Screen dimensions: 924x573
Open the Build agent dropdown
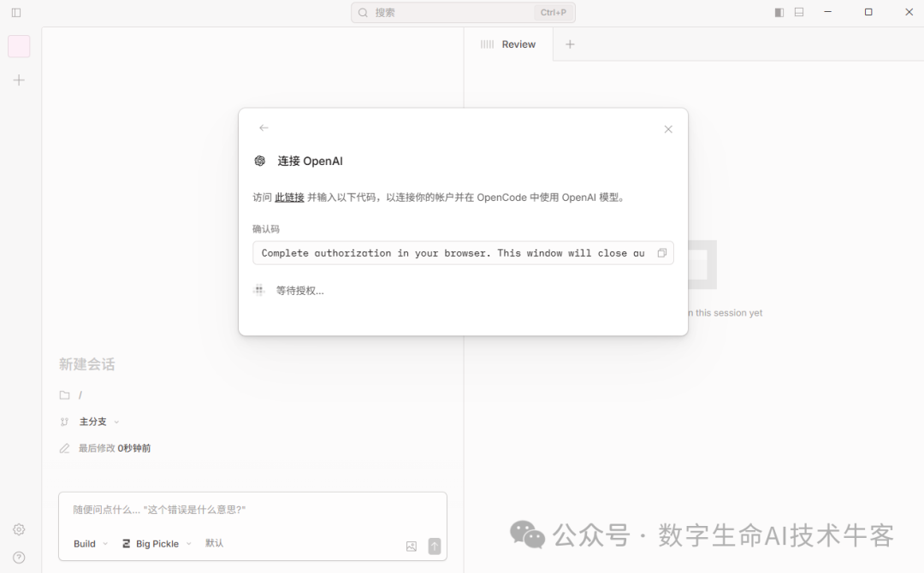click(91, 544)
